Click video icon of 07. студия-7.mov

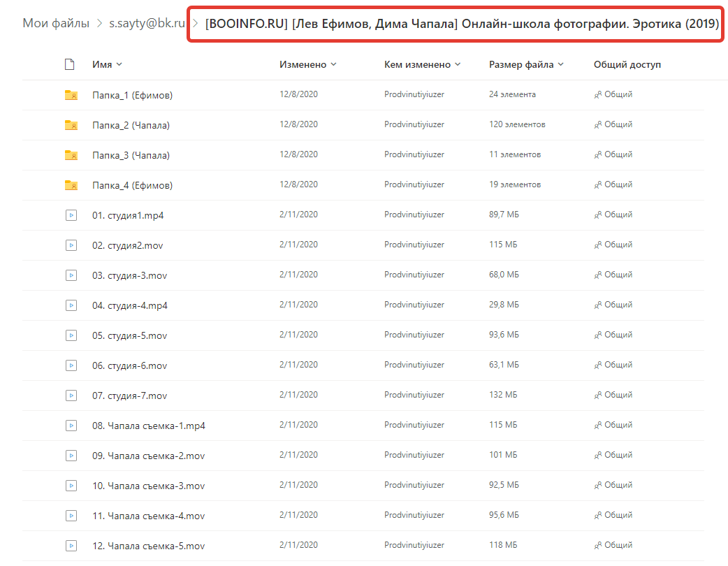pos(71,396)
